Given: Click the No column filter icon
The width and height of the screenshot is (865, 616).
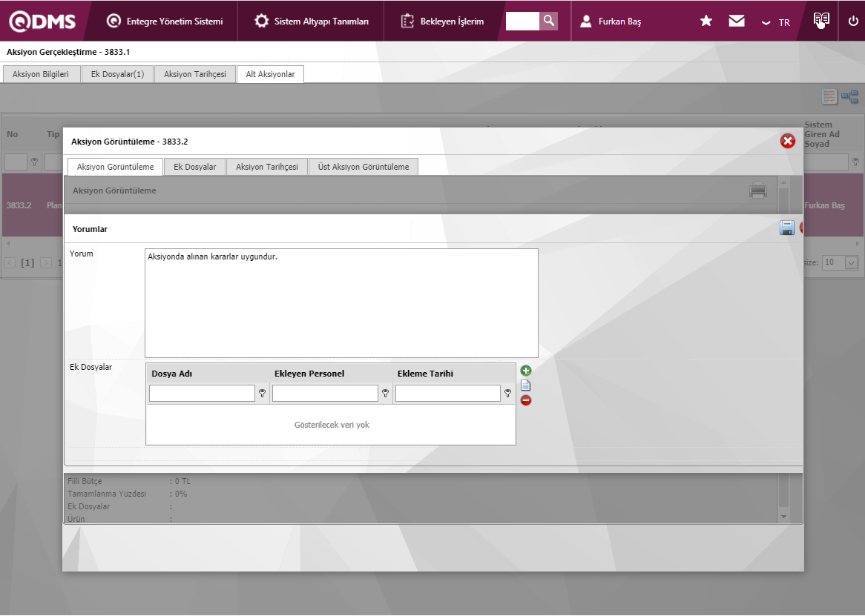Looking at the screenshot, I should point(34,162).
